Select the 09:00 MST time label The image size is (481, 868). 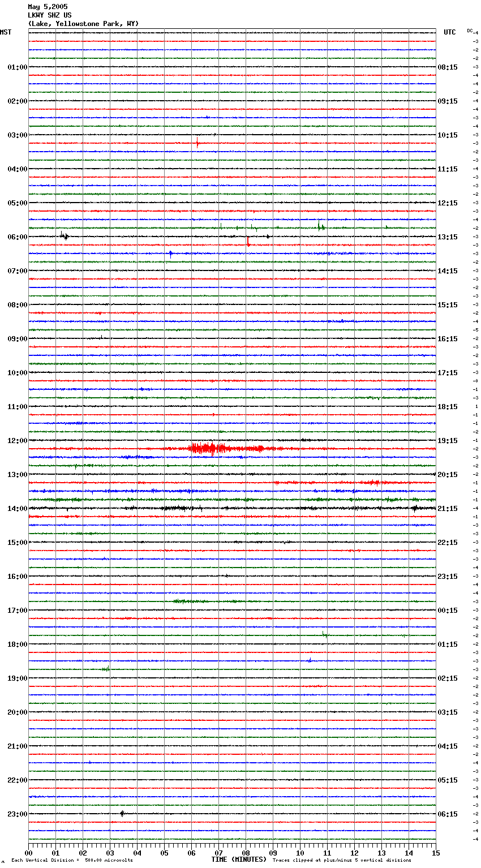click(x=18, y=339)
